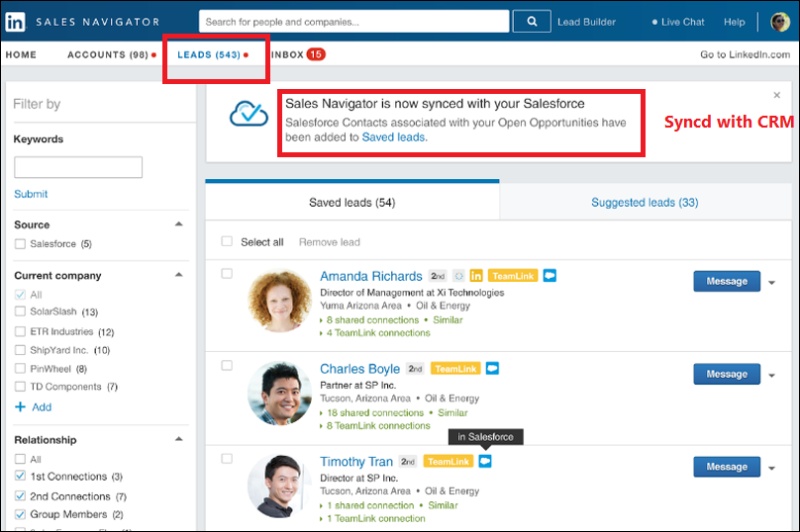This screenshot has height=532, width=800.
Task: Collapse the Relationship filter section
Action: tap(178, 440)
